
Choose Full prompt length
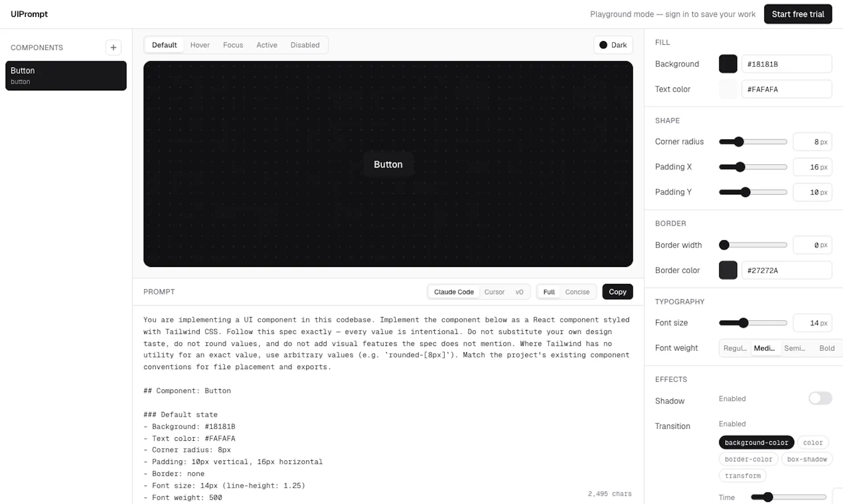tap(549, 292)
